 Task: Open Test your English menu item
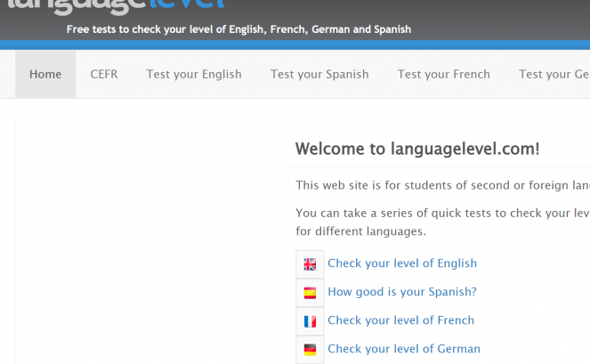point(194,74)
